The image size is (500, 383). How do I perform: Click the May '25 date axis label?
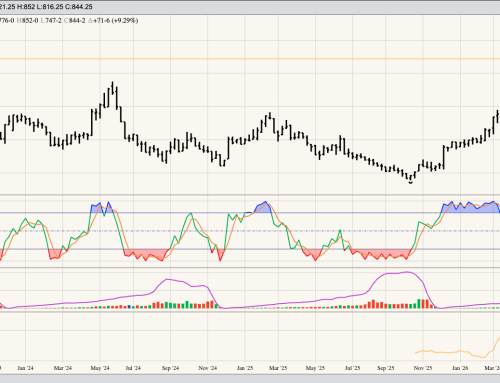pyautogui.click(x=315, y=368)
